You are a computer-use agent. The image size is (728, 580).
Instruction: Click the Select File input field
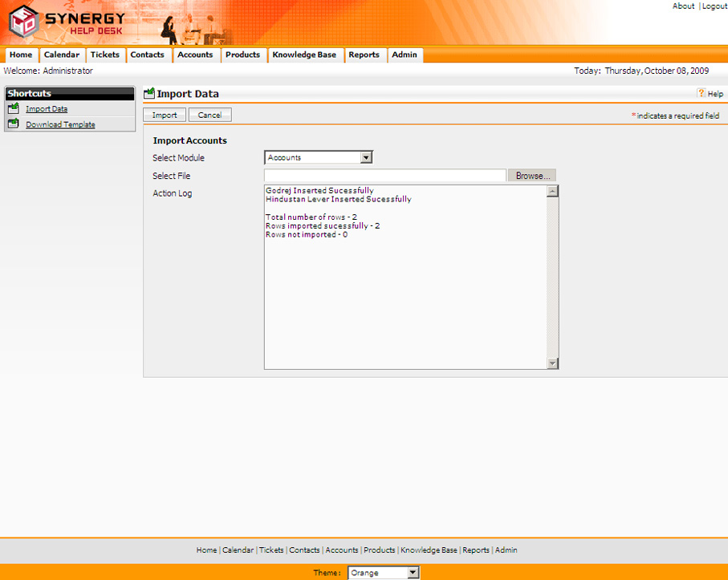pyautogui.click(x=384, y=176)
